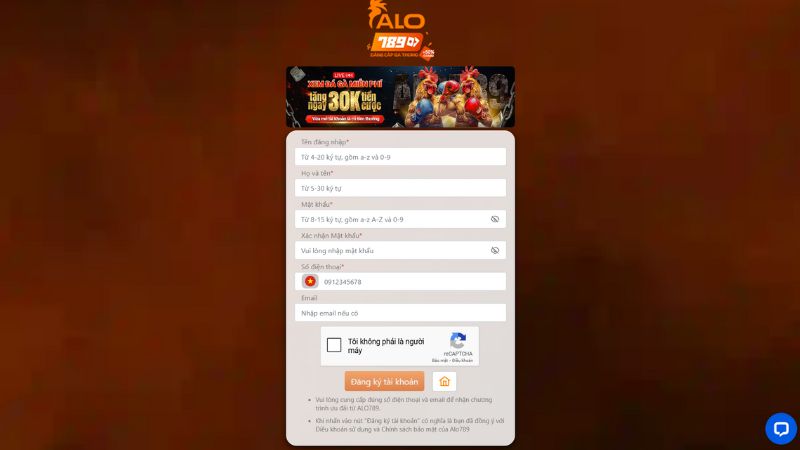This screenshot has height=450, width=800.
Task: Click into the Email input box
Action: pos(401,313)
